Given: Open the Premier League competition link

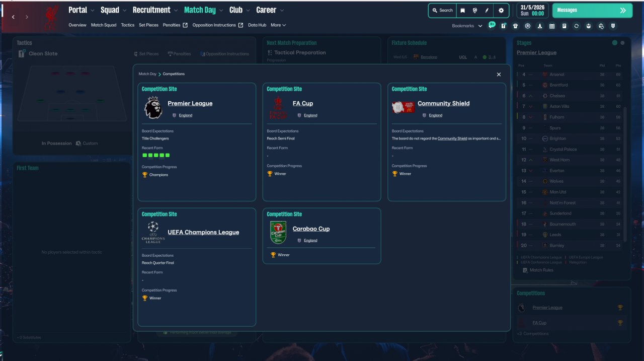Looking at the screenshot, I should click(190, 103).
